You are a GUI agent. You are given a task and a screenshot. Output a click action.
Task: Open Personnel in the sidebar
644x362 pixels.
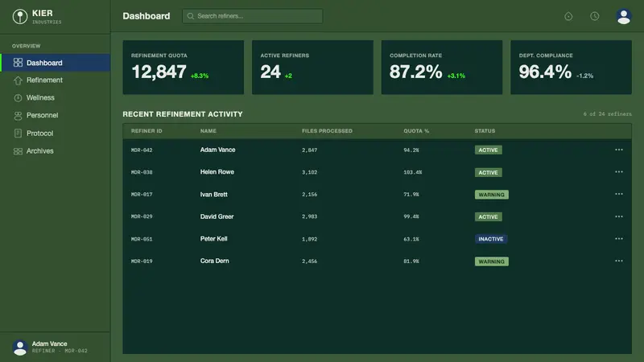[56, 115]
